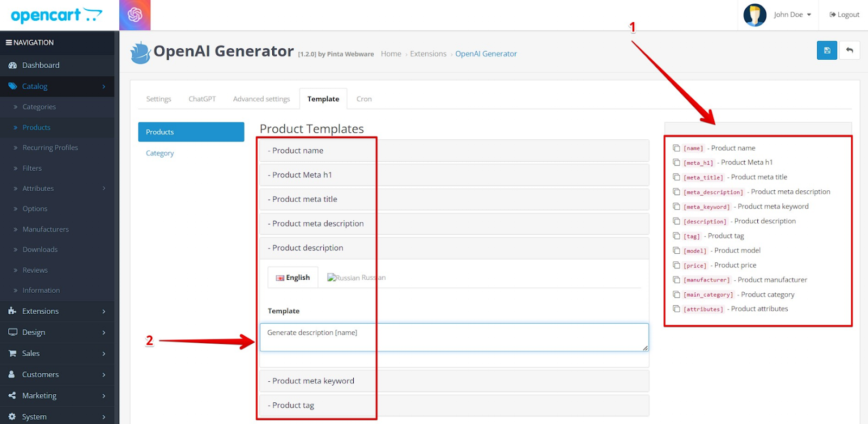Expand the Marketing menu chevron
This screenshot has height=424, width=868.
pyautogui.click(x=104, y=396)
